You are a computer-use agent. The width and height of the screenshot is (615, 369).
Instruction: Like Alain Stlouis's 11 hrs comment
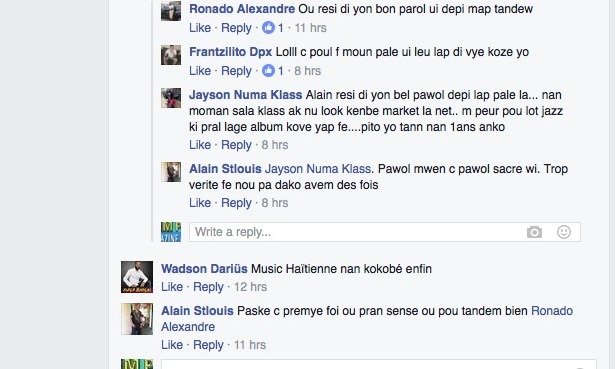pyautogui.click(x=172, y=345)
